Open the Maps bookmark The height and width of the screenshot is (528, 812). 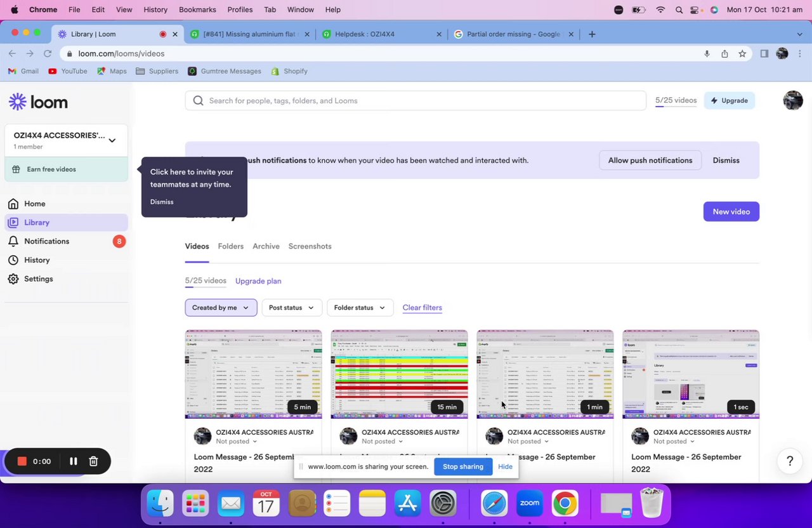pos(112,71)
